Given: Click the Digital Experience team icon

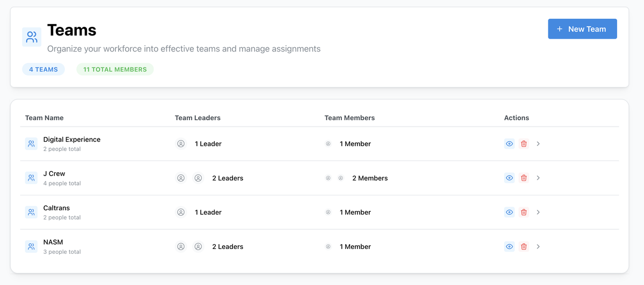Looking at the screenshot, I should (31, 144).
